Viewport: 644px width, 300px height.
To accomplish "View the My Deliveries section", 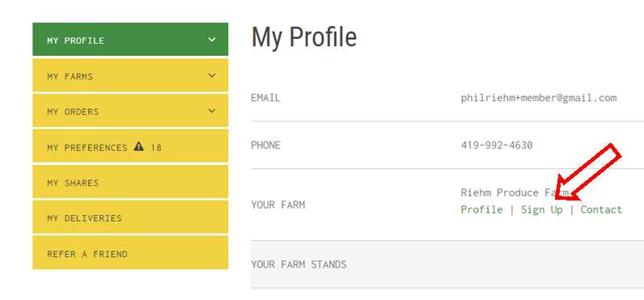I will click(x=130, y=217).
